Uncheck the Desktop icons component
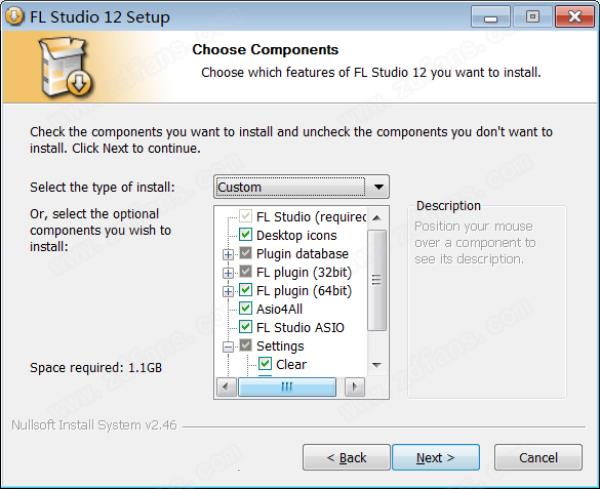 [x=246, y=235]
